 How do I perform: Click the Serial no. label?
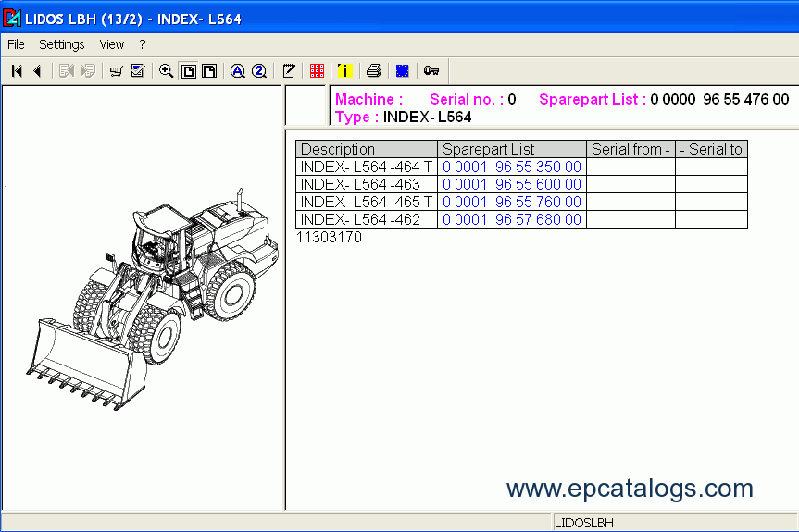[467, 99]
